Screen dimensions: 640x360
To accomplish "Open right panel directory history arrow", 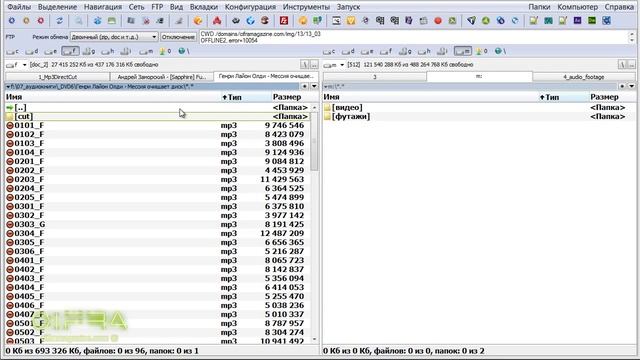I will click(631, 86).
